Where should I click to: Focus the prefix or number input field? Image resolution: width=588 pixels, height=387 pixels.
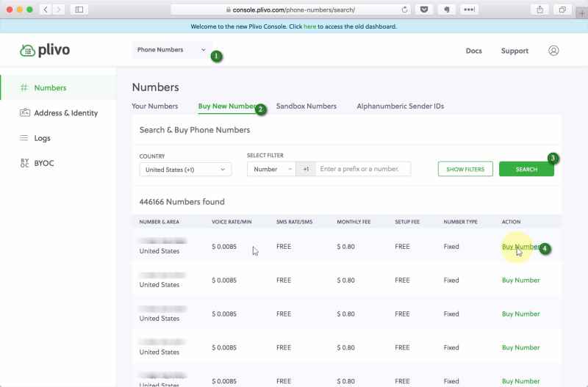point(363,169)
